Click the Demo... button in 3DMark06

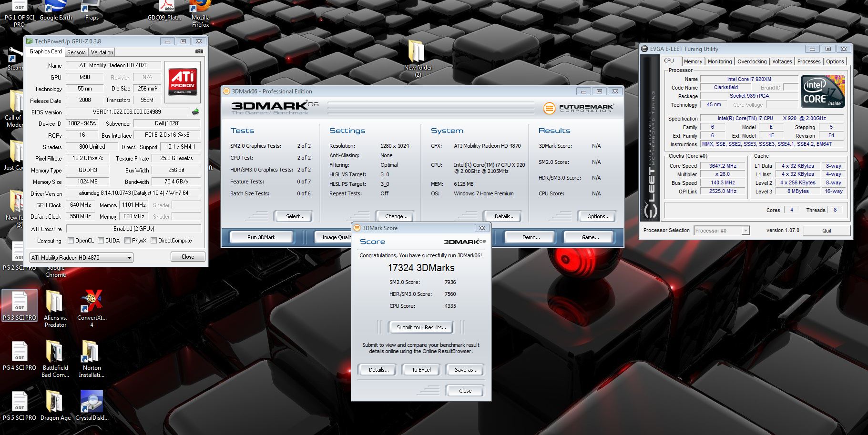(531, 237)
